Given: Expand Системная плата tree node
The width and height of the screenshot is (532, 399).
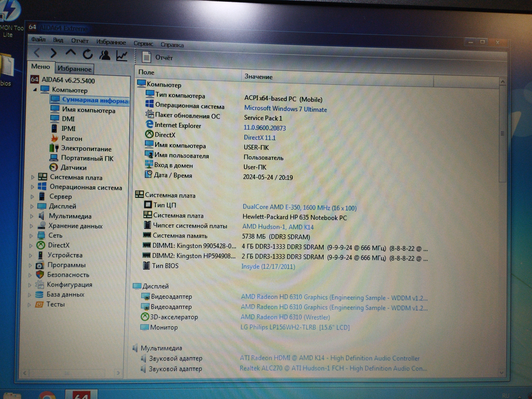Looking at the screenshot, I should point(33,177).
